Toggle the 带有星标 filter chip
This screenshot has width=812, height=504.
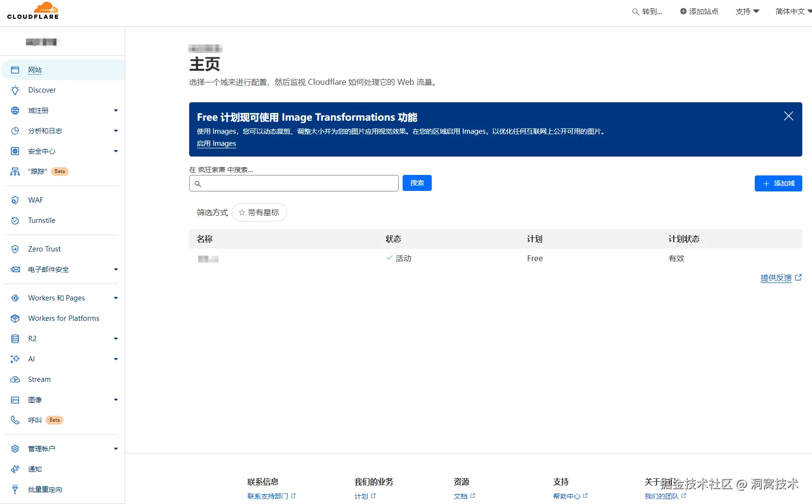tap(260, 213)
